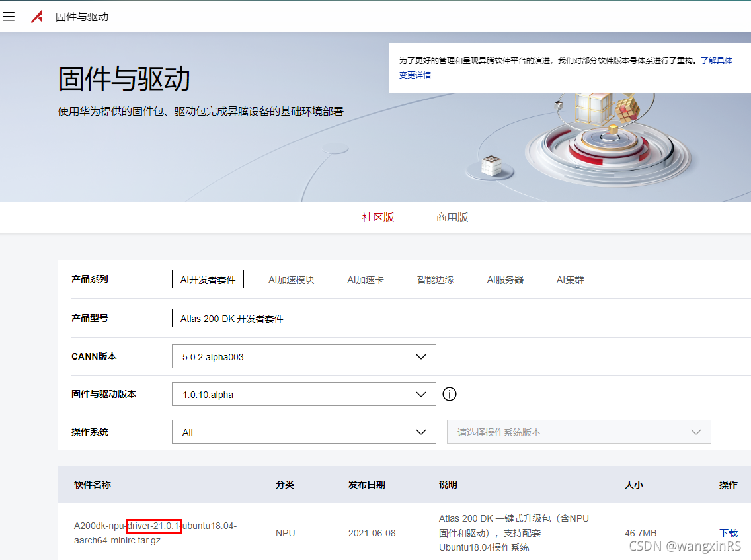Open the 请选择操作系统版本 dropdown
Viewport: 751px width, 560px height.
coord(578,432)
